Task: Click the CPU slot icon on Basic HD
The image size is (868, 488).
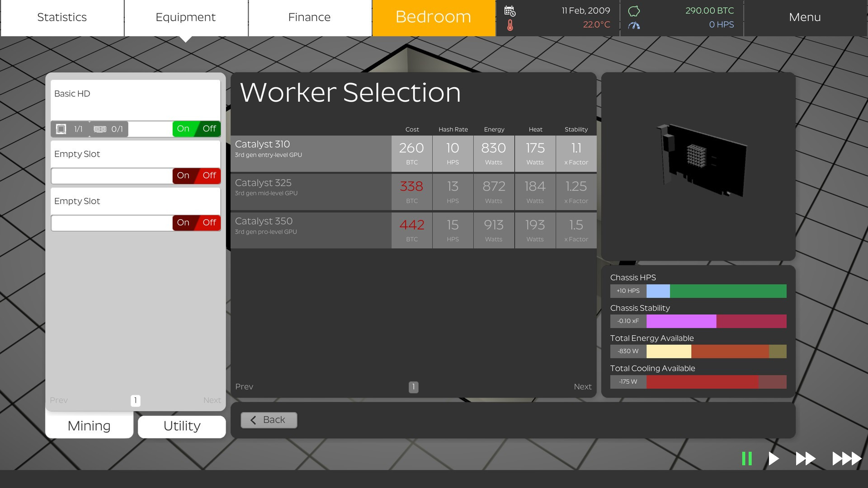Action: coord(61,129)
